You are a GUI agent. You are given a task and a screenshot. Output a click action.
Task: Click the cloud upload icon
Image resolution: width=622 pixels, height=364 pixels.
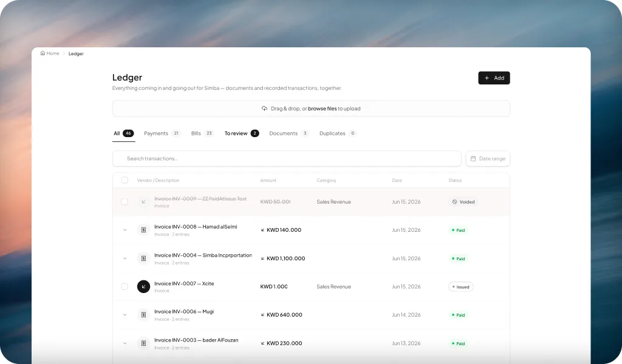tap(265, 109)
